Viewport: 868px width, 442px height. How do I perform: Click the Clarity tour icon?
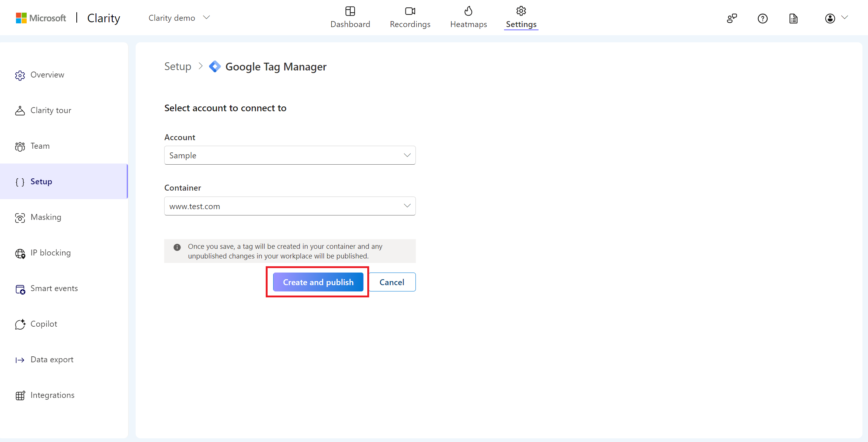(20, 110)
